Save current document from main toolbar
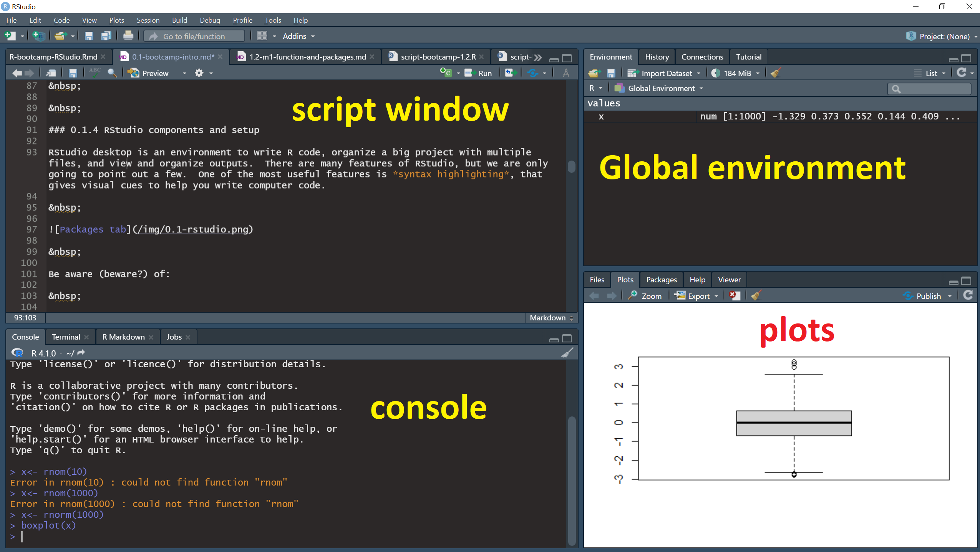980x552 pixels. pyautogui.click(x=89, y=36)
